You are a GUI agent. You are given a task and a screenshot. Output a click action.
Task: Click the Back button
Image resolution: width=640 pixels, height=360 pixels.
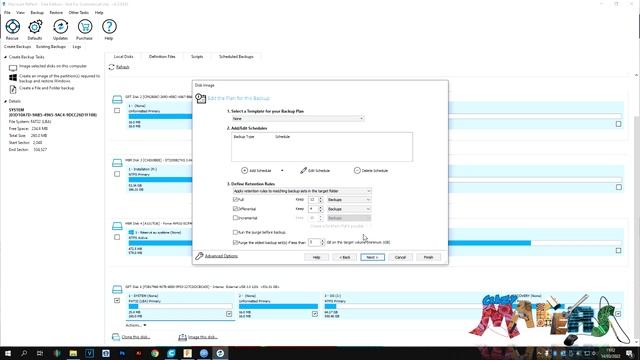click(344, 257)
